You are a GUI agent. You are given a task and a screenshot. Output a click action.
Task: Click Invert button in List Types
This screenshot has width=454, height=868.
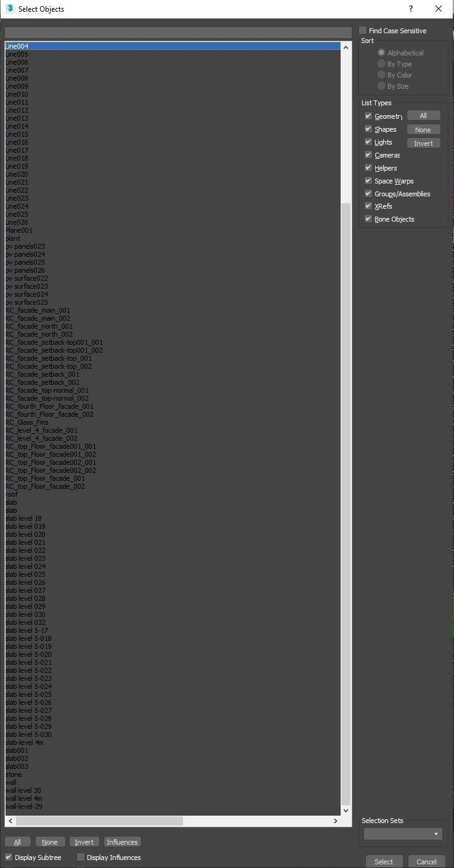423,143
